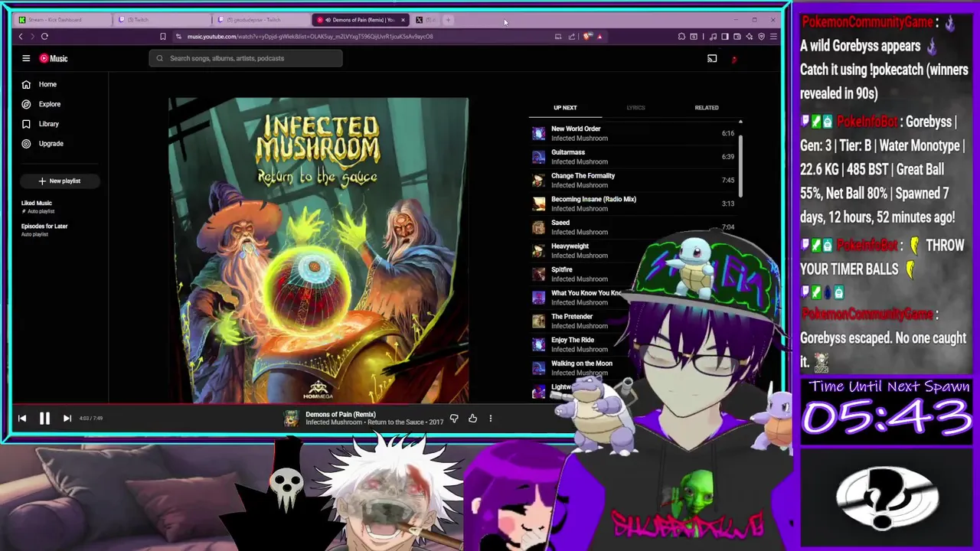Collapse queue with the up arrow
This screenshot has width=980, height=551.
740,122
